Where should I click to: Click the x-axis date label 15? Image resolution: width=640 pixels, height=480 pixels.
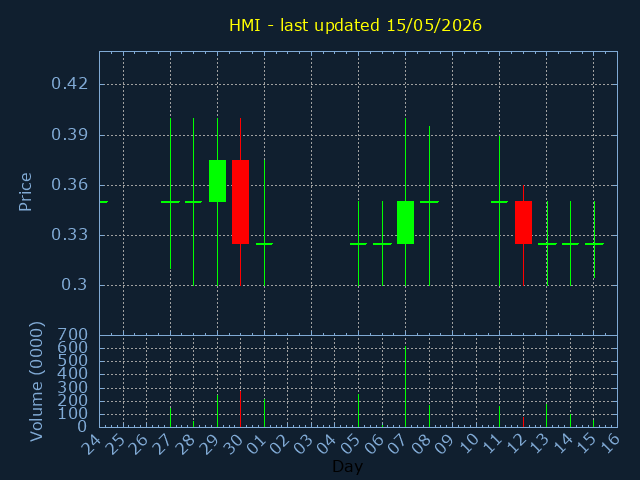coord(585,444)
